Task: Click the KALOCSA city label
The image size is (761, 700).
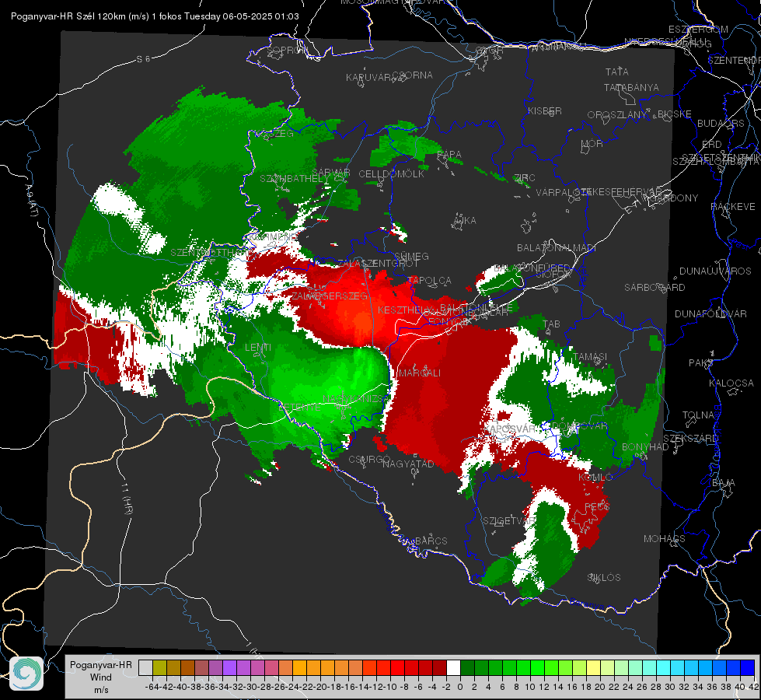Action: pos(731,383)
